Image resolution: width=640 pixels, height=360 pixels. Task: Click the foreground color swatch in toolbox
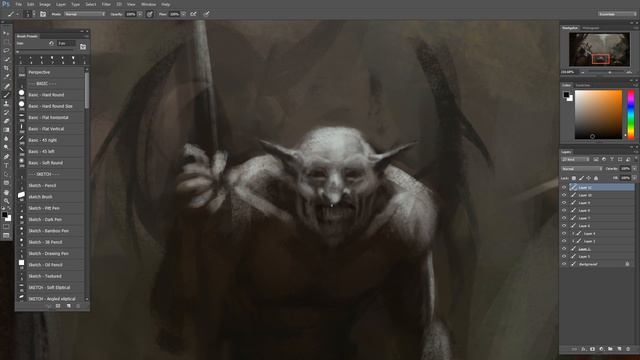(x=4, y=215)
